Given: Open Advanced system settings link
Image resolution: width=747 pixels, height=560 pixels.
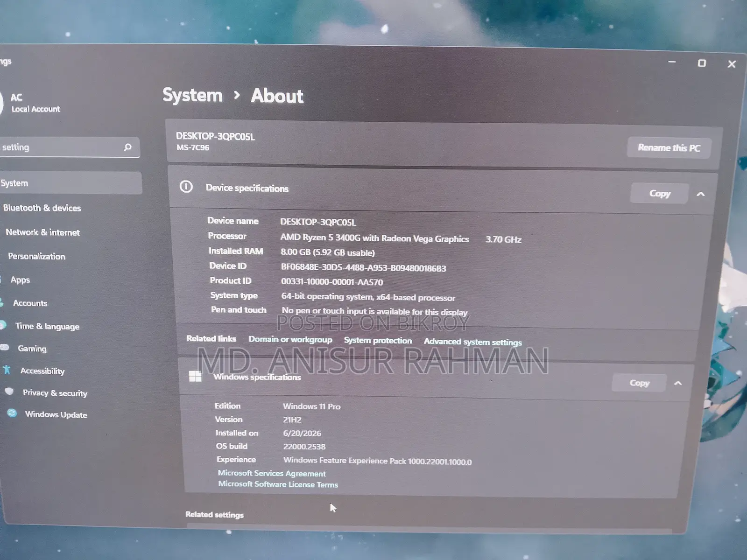Looking at the screenshot, I should (x=472, y=342).
